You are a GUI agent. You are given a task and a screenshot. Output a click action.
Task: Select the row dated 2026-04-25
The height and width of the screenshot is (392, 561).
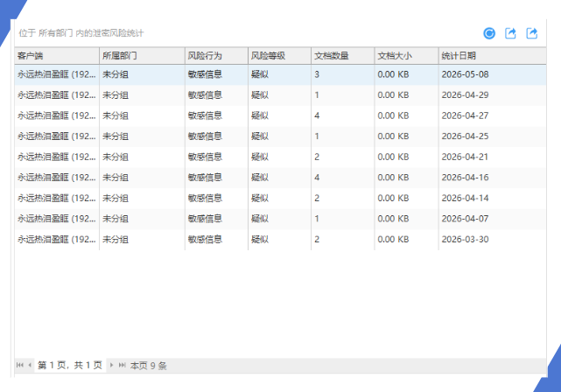click(x=280, y=136)
